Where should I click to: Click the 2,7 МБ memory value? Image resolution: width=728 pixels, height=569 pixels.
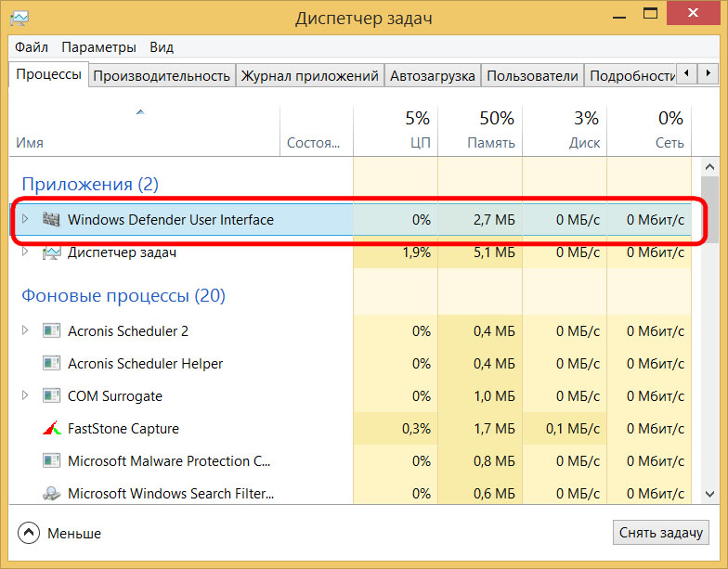(x=494, y=219)
